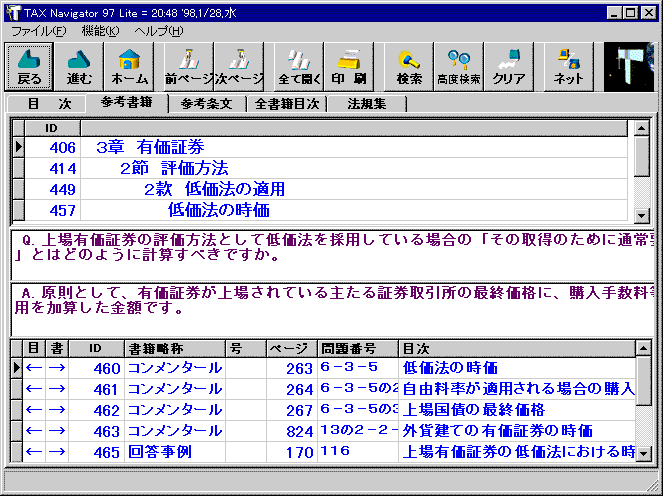Click row selector beside ID 414
The width and height of the screenshot is (663, 496).
[18, 168]
